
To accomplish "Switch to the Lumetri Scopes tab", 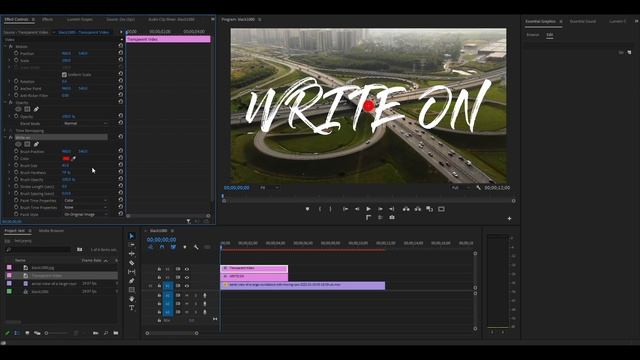I will click(80, 19).
